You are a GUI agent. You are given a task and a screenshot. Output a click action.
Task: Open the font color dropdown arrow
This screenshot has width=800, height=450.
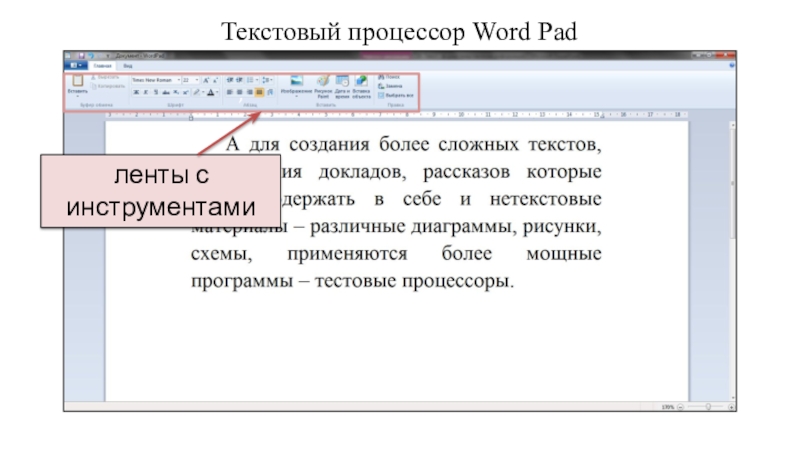217,92
